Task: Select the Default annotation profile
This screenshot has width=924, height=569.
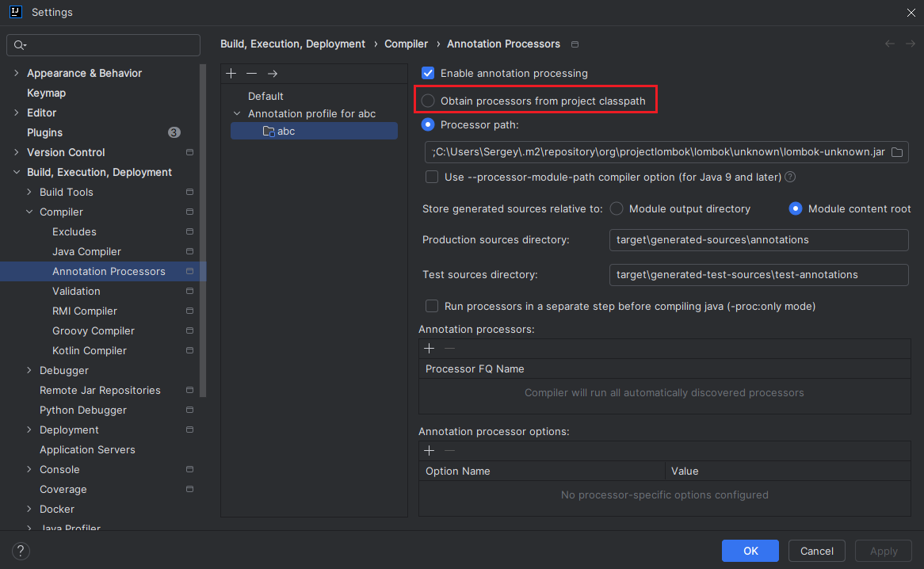Action: [x=265, y=96]
